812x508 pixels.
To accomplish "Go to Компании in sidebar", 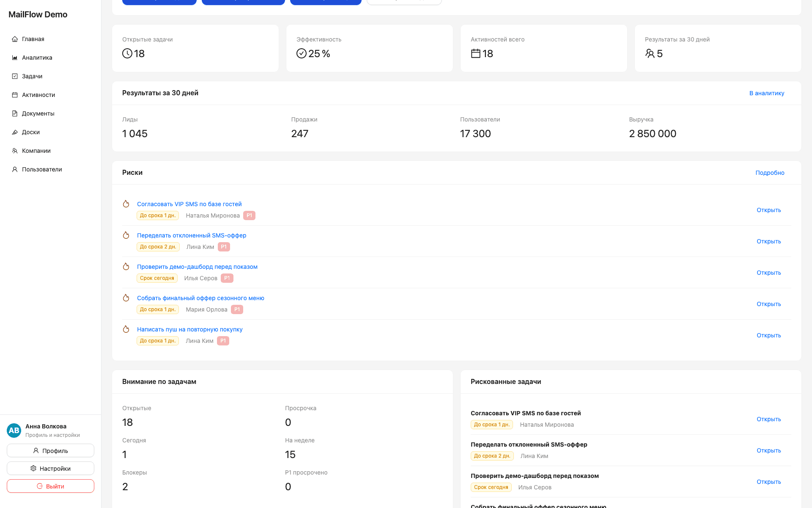I will click(x=51, y=151).
